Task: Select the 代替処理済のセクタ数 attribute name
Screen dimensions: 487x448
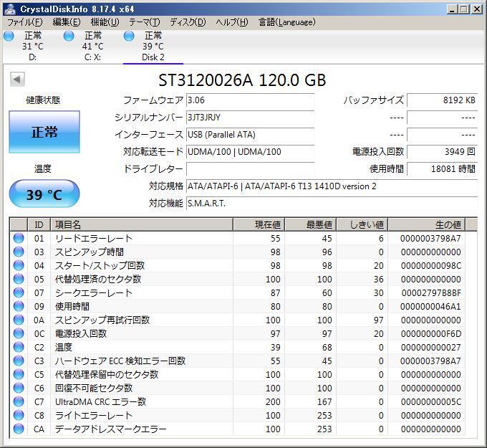Action: 98,279
